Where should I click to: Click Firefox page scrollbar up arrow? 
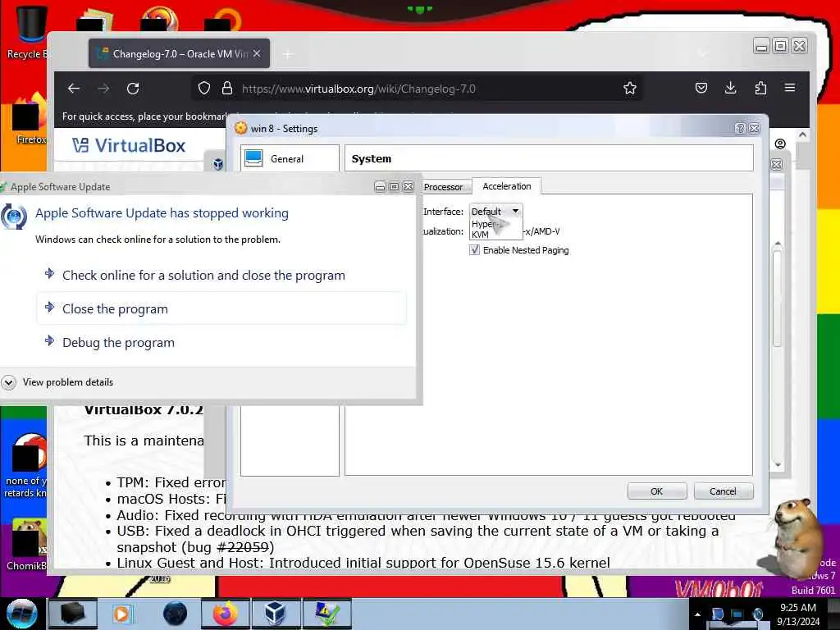click(x=802, y=135)
